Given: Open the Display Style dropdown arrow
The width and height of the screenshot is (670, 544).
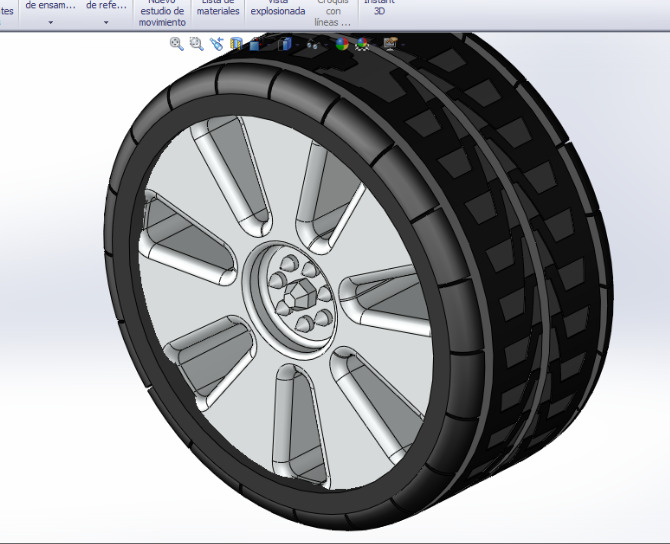Looking at the screenshot, I should click(297, 44).
